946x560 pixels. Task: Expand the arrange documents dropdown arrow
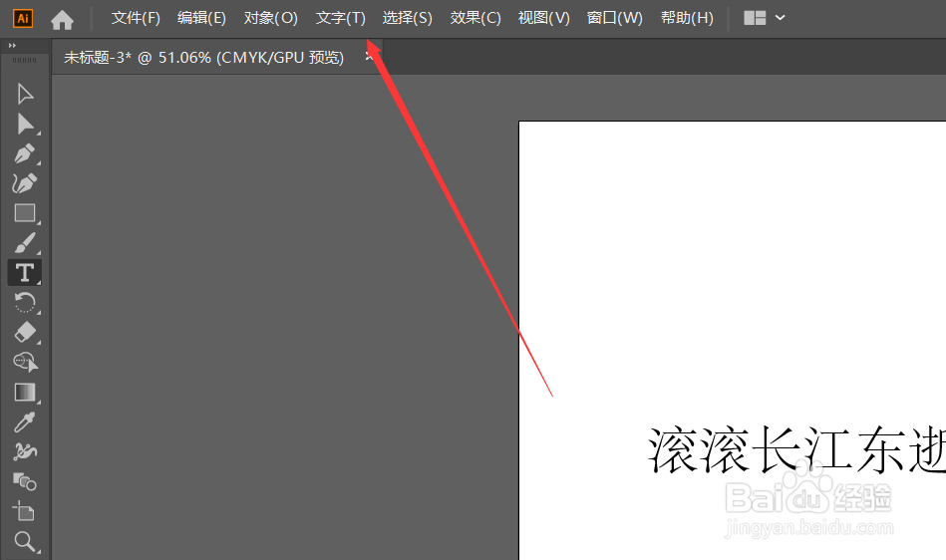[781, 18]
